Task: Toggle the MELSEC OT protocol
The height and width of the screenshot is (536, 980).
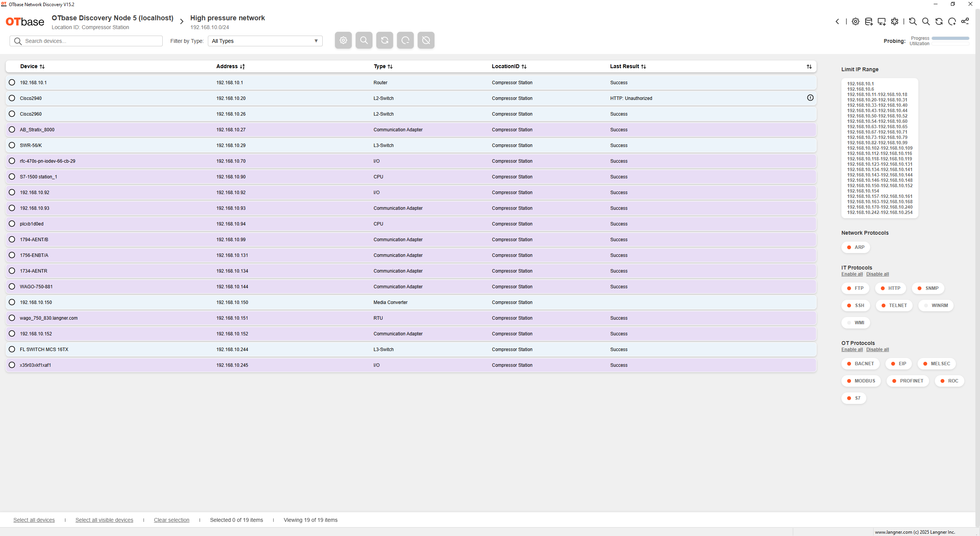Action: (x=936, y=364)
